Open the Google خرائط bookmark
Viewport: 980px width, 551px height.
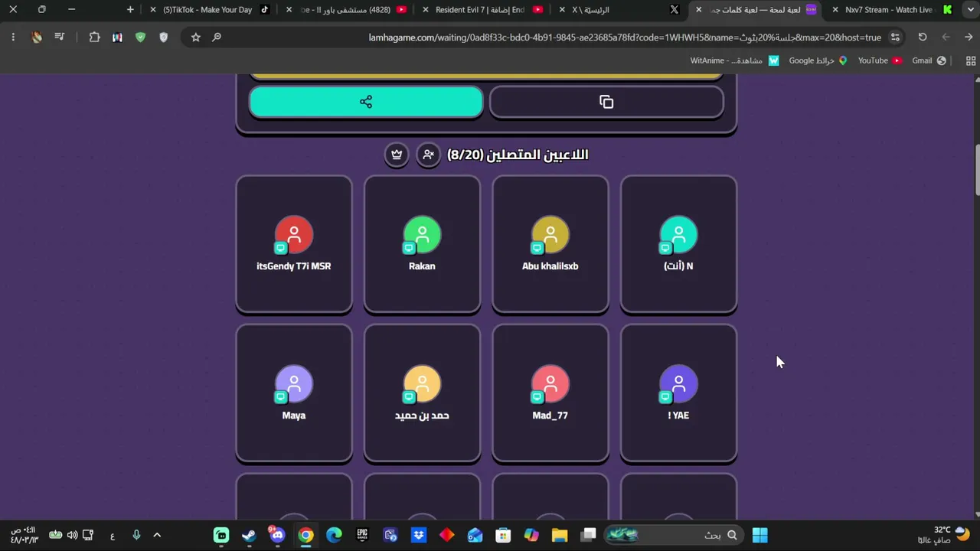[x=818, y=60]
